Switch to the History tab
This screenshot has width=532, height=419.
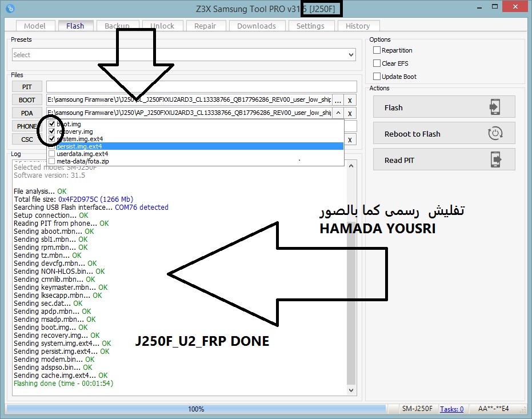tap(358, 26)
